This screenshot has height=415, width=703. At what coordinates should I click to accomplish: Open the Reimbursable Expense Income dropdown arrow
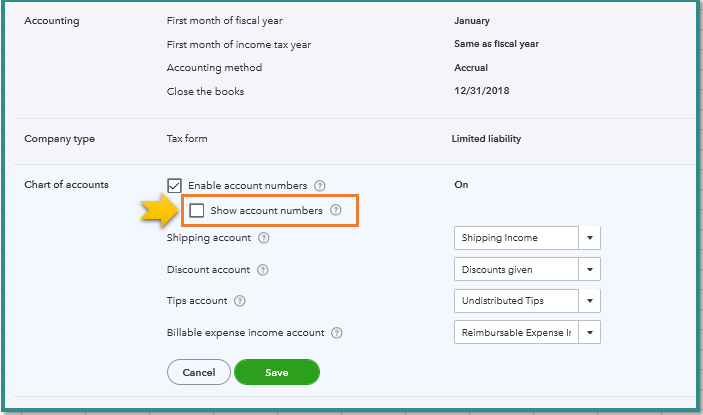tap(590, 333)
